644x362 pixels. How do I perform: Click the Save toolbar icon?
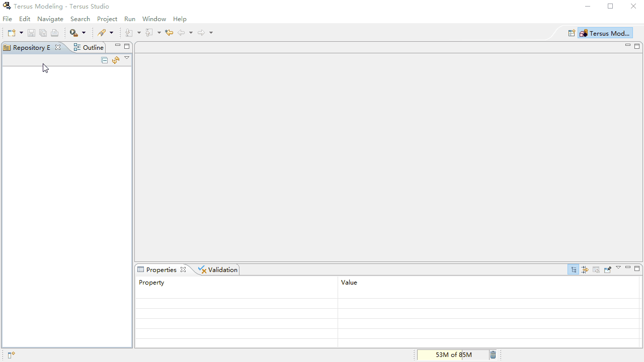tap(31, 33)
